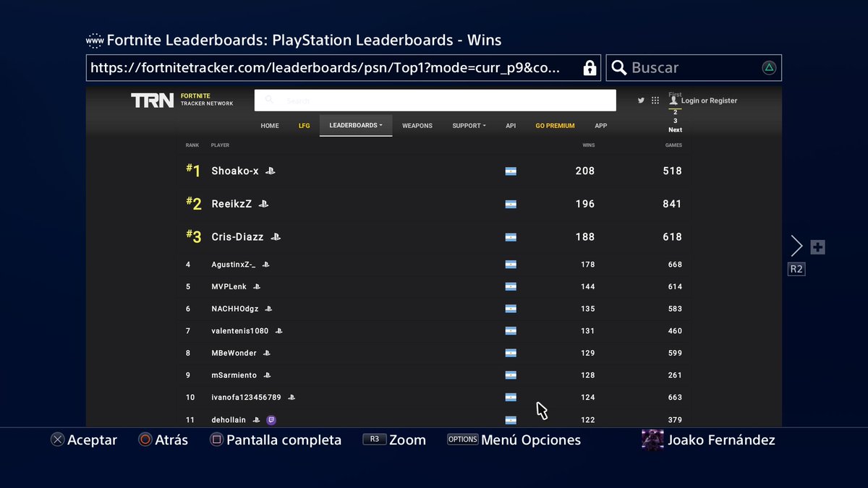Open the Weapons menu item

(x=417, y=126)
